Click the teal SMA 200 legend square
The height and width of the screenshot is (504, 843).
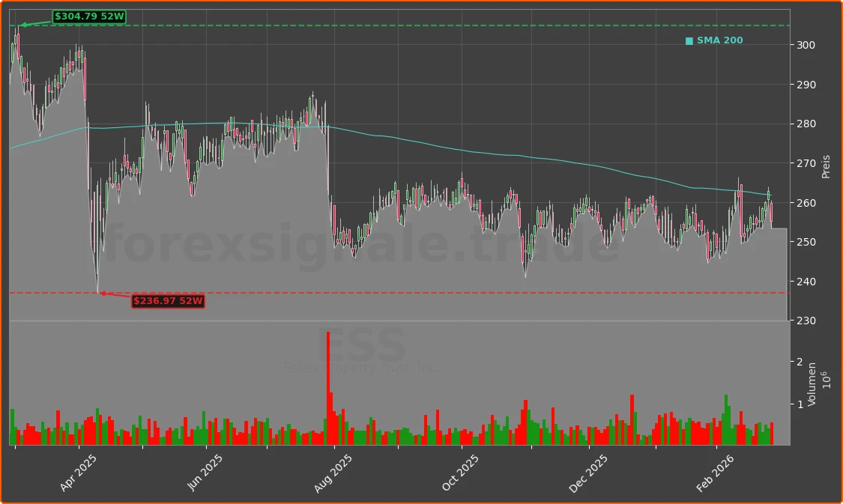click(689, 40)
